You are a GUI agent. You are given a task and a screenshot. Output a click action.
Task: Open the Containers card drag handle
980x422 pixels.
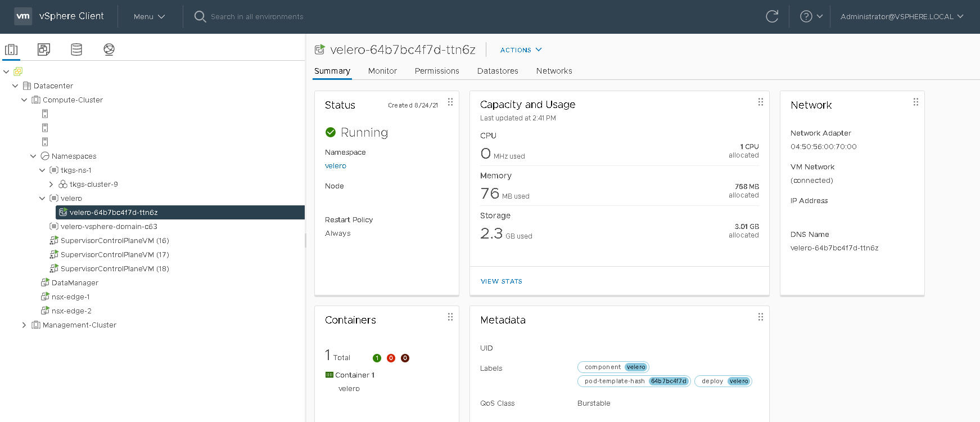[450, 317]
